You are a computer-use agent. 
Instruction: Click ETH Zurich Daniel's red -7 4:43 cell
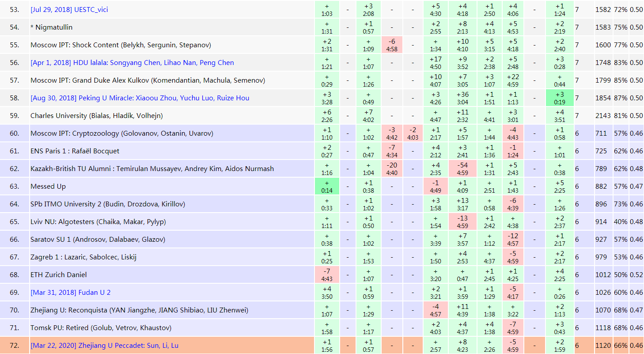(x=327, y=275)
